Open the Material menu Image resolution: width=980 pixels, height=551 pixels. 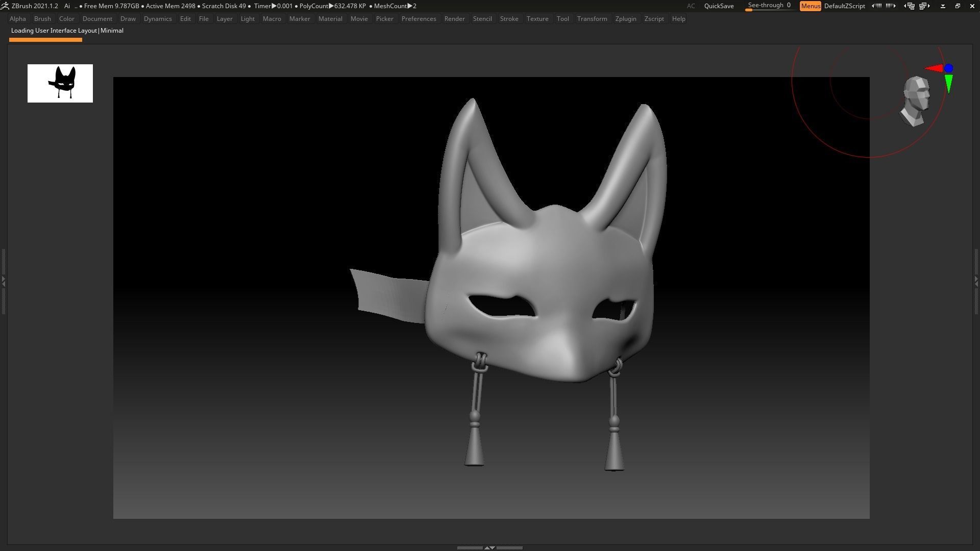coord(330,19)
